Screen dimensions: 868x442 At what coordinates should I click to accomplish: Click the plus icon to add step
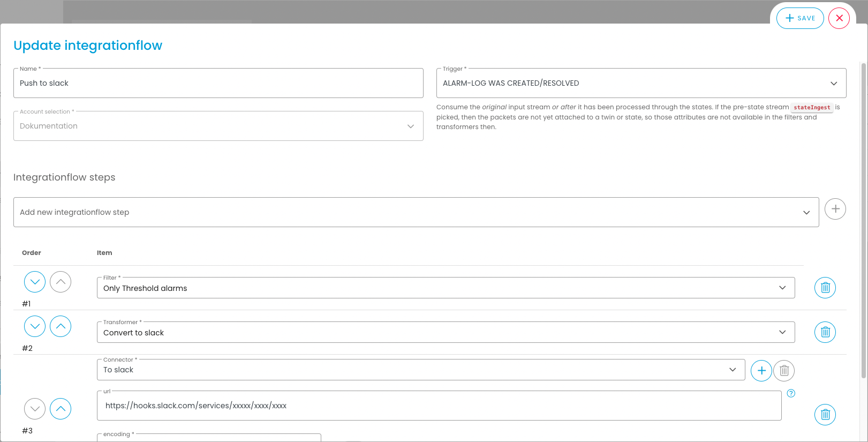(x=835, y=209)
